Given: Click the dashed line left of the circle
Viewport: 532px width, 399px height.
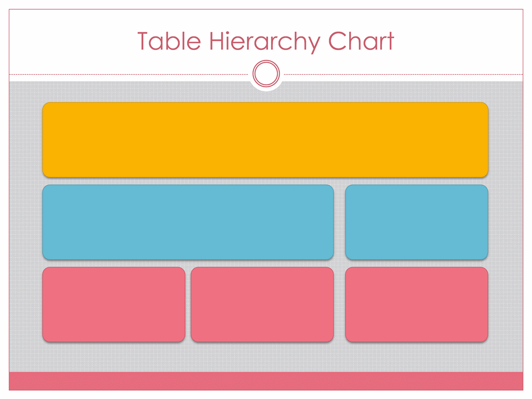Looking at the screenshot, I should point(129,74).
